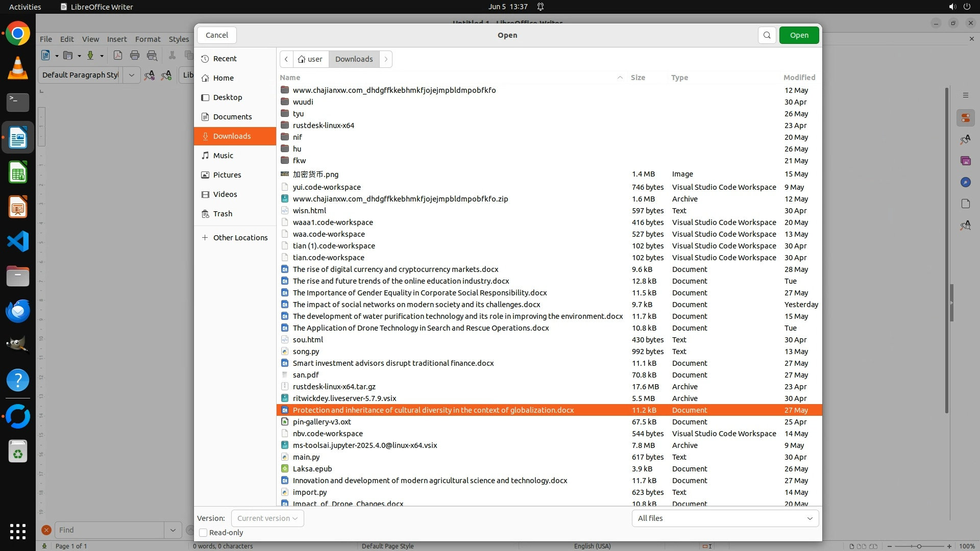Open the Default Paragraph Style dropdown arrow
Image resolution: width=980 pixels, height=551 pixels.
point(131,75)
